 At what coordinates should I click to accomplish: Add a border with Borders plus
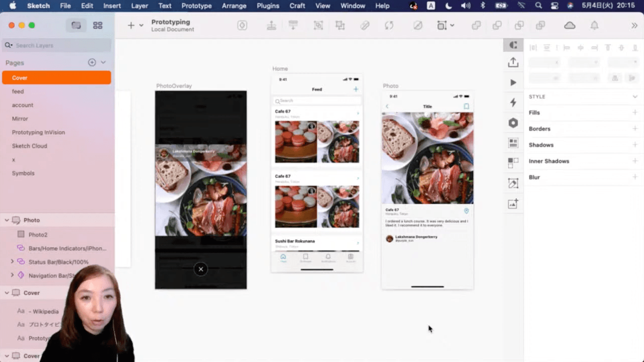click(635, 129)
